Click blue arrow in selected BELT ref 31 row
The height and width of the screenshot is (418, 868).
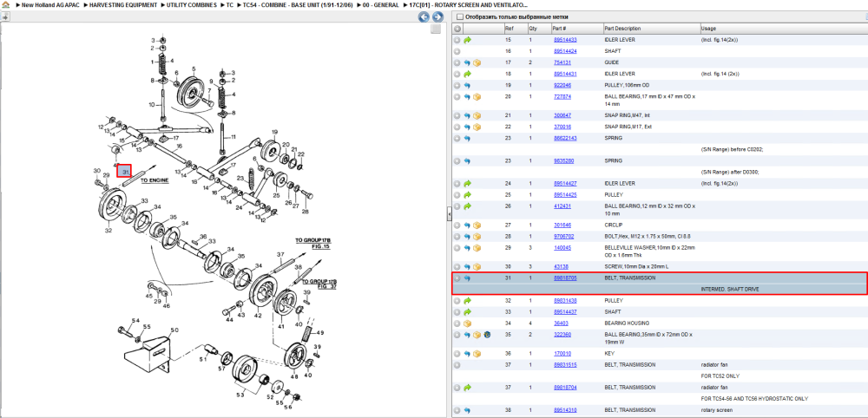(467, 278)
